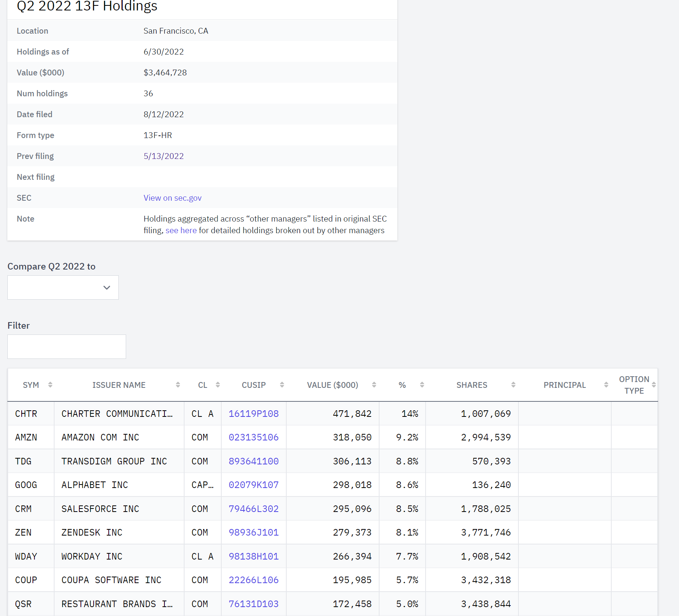Screen dimensions: 679x616
Task: Click SALESFORCE INC issuer name
Action: [100, 509]
